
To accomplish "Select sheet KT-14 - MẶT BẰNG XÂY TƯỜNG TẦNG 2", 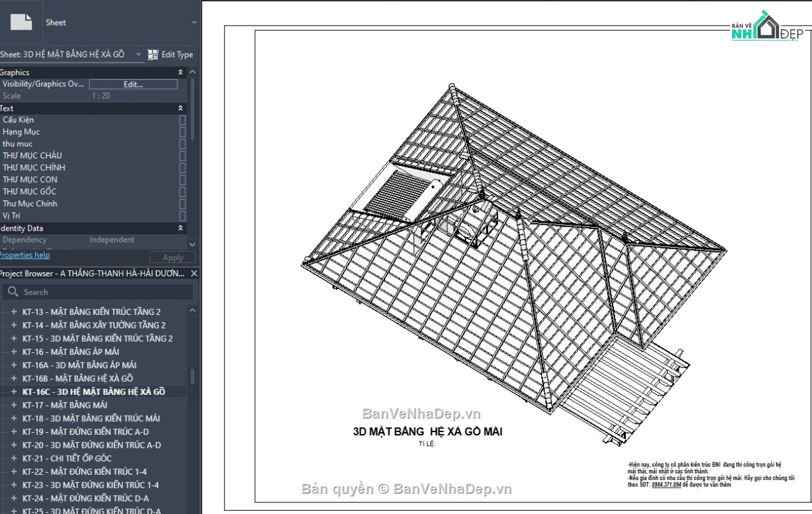I will (x=94, y=325).
